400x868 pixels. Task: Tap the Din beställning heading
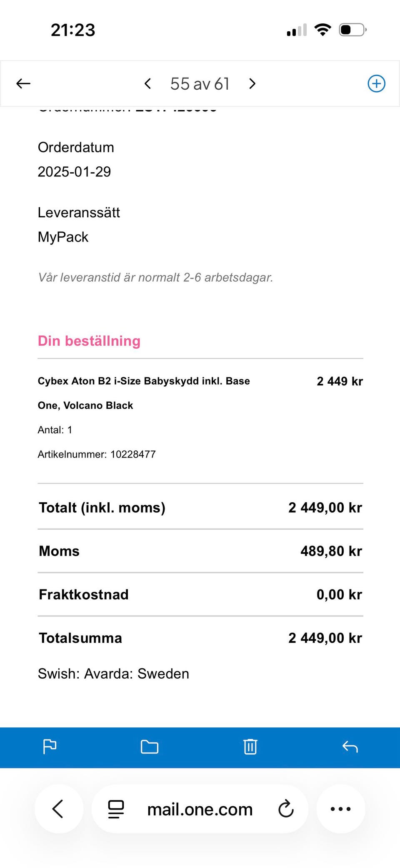[89, 341]
